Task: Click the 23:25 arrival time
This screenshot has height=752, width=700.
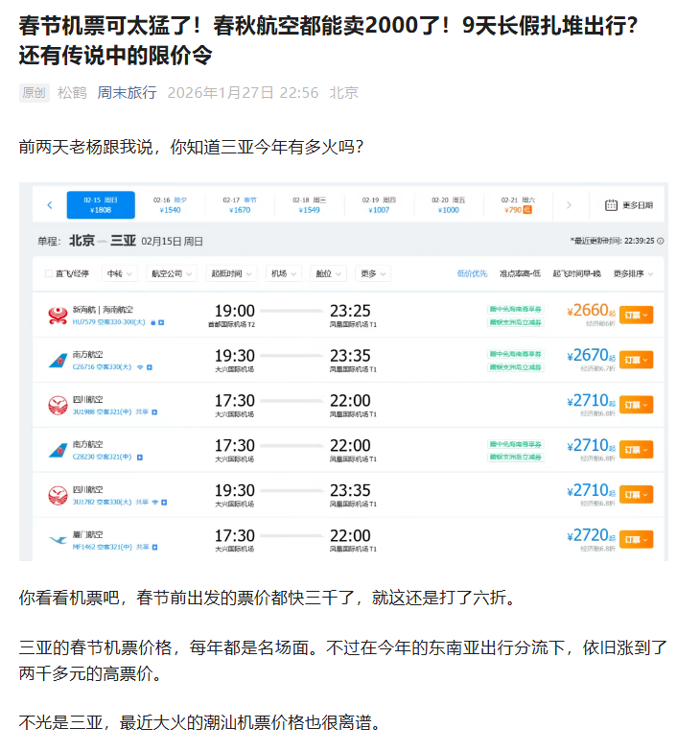Action: (x=350, y=311)
